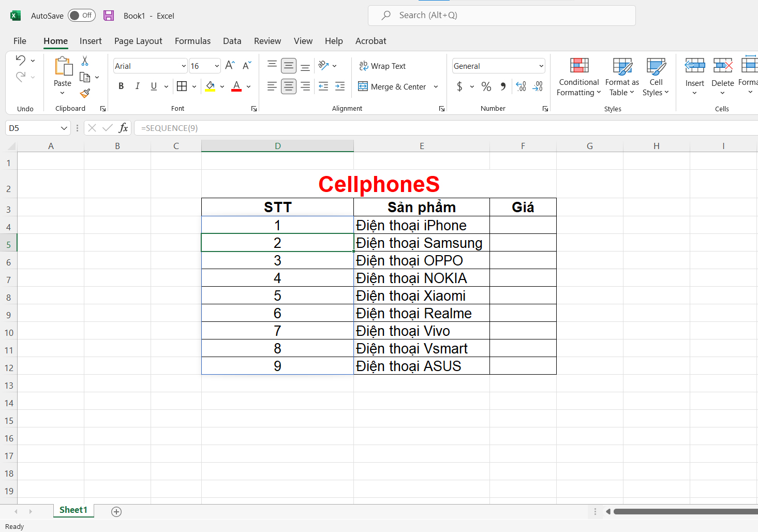The width and height of the screenshot is (758, 532).
Task: Click the horizontal scrollbar
Action: pos(686,512)
